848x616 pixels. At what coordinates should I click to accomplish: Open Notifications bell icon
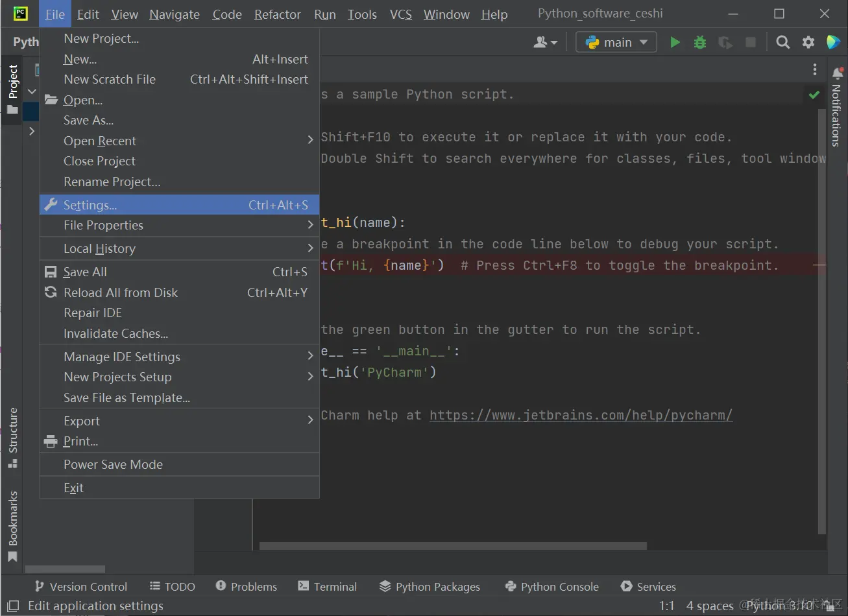(x=837, y=73)
